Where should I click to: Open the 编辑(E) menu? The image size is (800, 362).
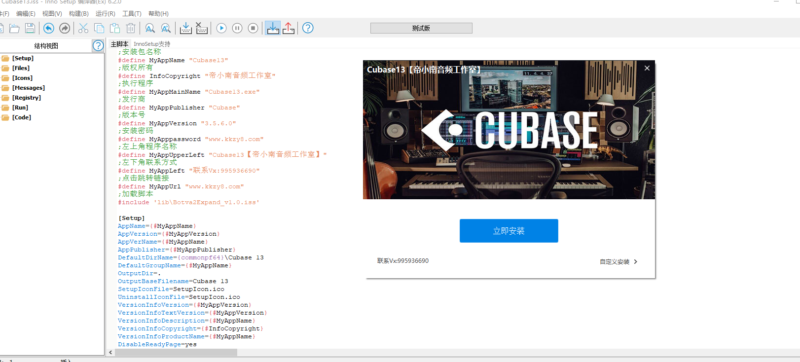[26, 14]
